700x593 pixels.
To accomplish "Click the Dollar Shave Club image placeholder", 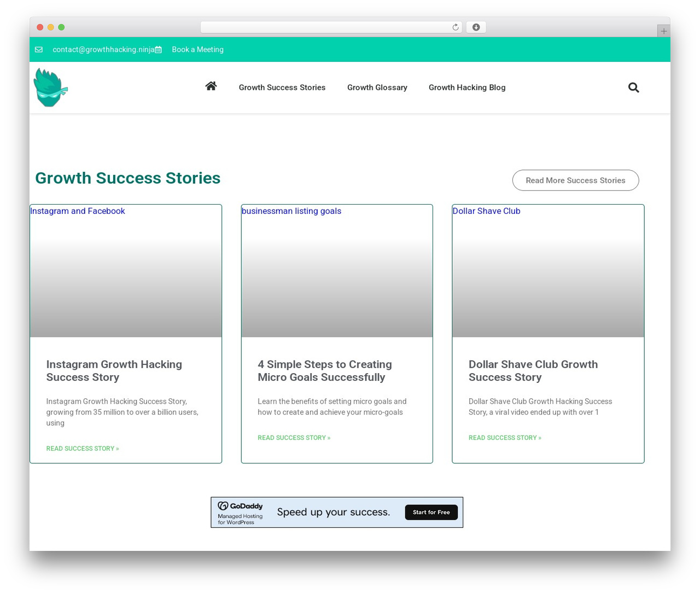I will (548, 271).
